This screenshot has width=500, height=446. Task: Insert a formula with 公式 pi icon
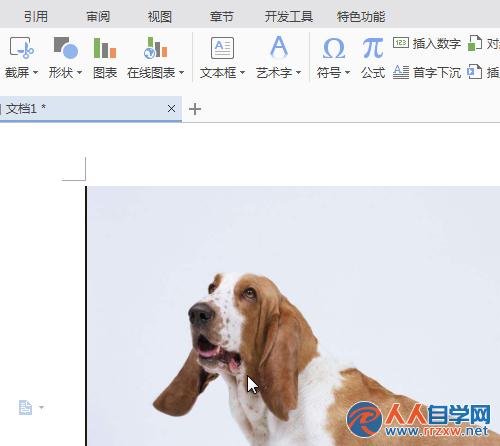373,48
